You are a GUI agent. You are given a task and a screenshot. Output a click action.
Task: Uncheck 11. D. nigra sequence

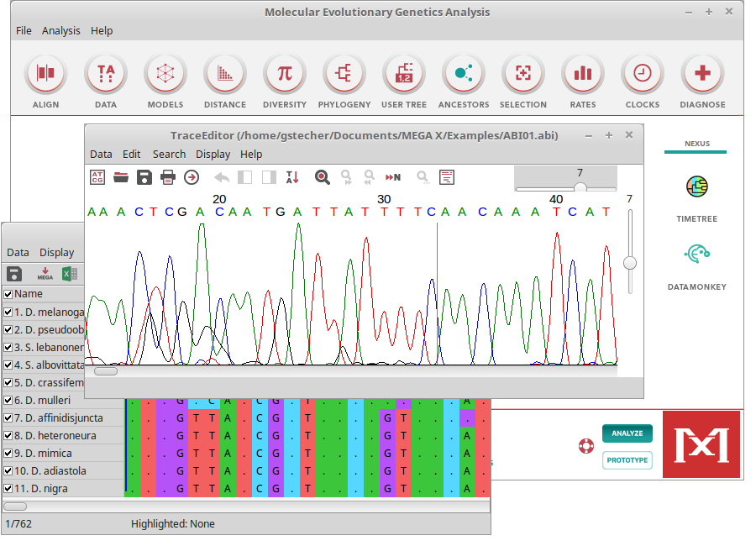(8, 489)
